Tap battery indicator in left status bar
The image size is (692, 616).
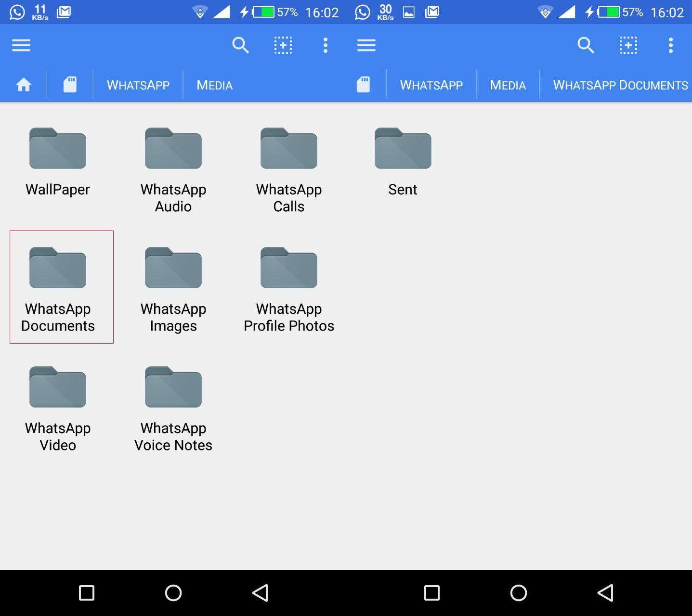(263, 12)
